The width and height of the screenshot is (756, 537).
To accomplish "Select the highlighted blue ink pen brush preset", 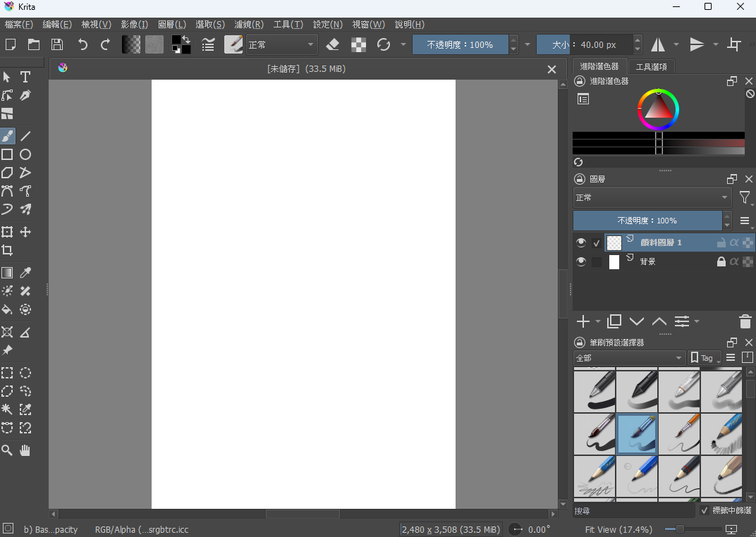I will pos(637,434).
